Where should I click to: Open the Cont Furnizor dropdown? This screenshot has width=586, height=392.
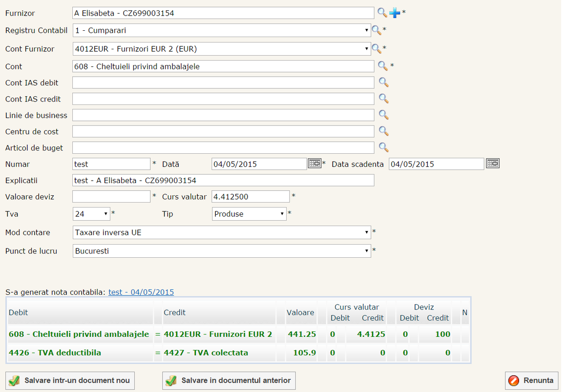221,48
